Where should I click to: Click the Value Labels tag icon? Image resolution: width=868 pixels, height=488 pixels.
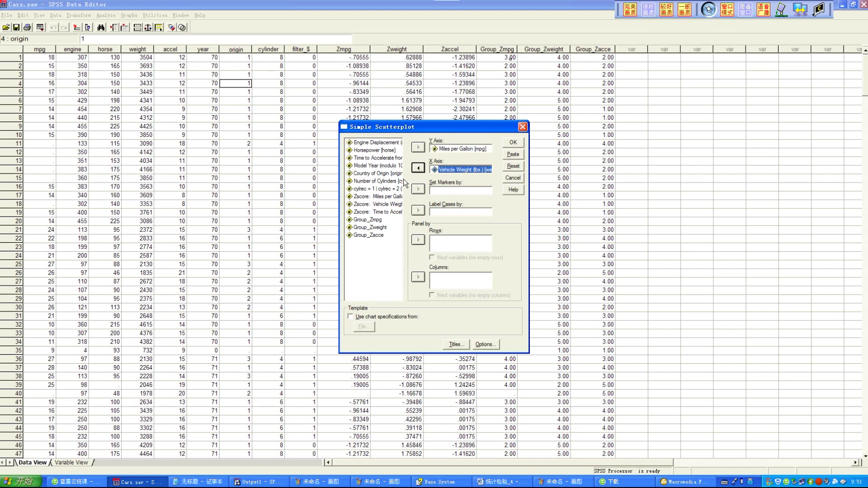[x=171, y=28]
